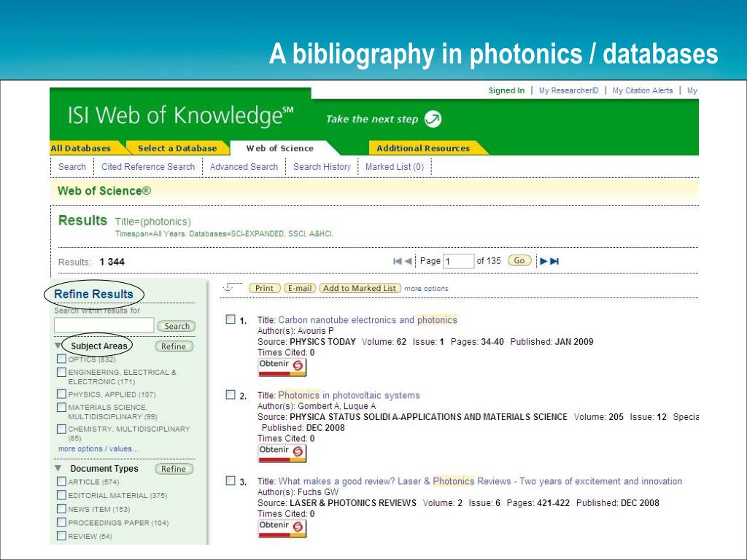The height and width of the screenshot is (560, 747).
Task: Check the EDITORIAL MATERIAL document type box
Action: (x=61, y=495)
